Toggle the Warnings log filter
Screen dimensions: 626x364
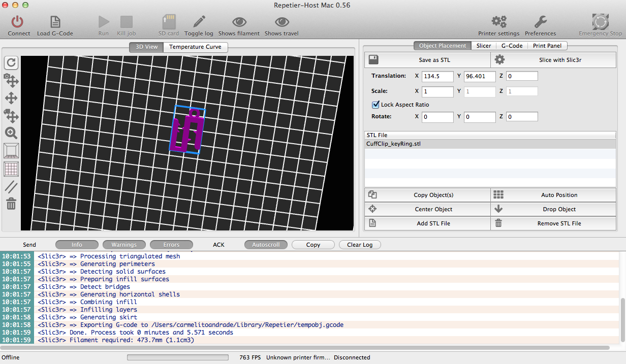tap(124, 245)
